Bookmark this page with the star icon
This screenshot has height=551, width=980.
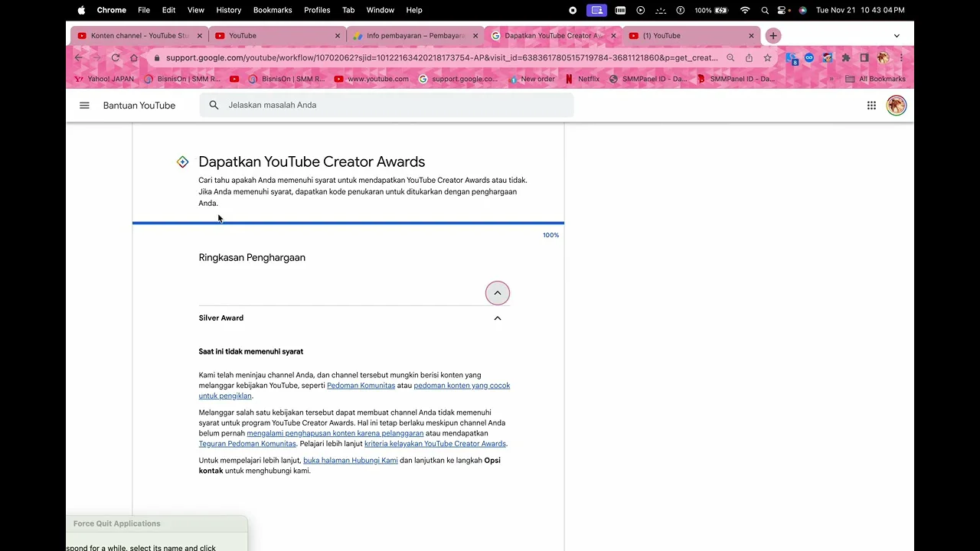tap(767, 58)
